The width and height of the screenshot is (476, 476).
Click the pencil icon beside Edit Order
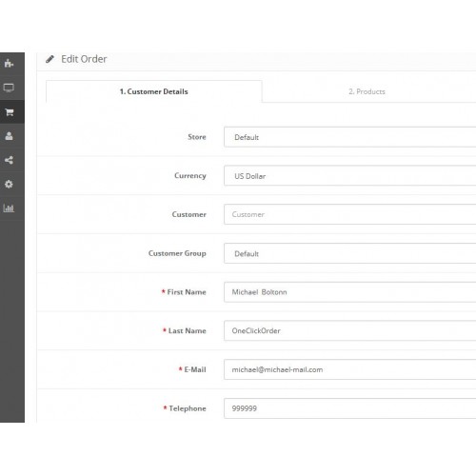[50, 59]
